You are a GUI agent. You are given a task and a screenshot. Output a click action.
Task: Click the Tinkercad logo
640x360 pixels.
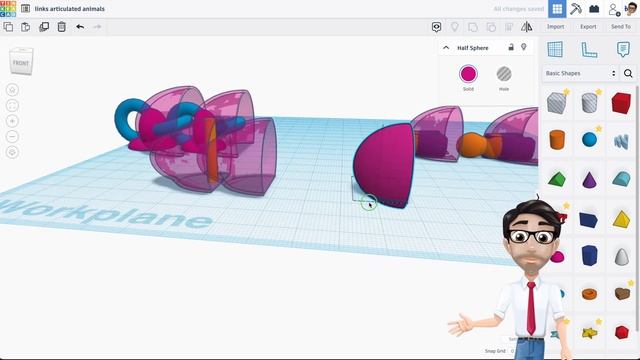pyautogui.click(x=8, y=9)
